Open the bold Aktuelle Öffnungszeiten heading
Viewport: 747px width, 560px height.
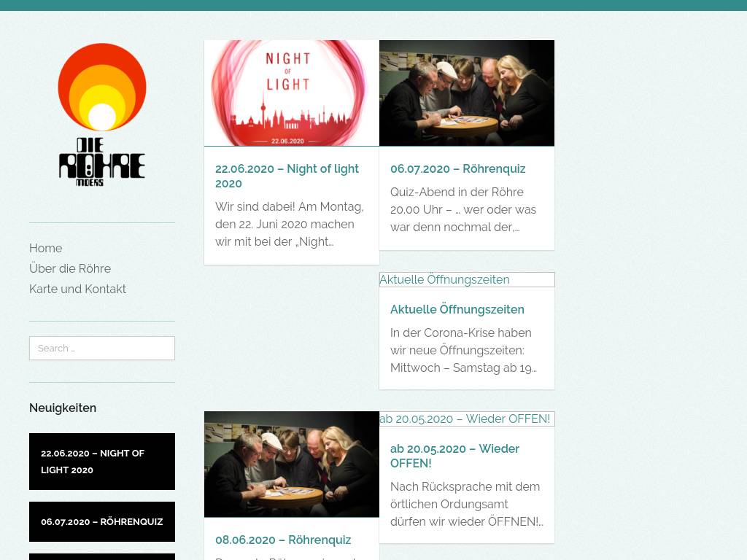click(457, 309)
